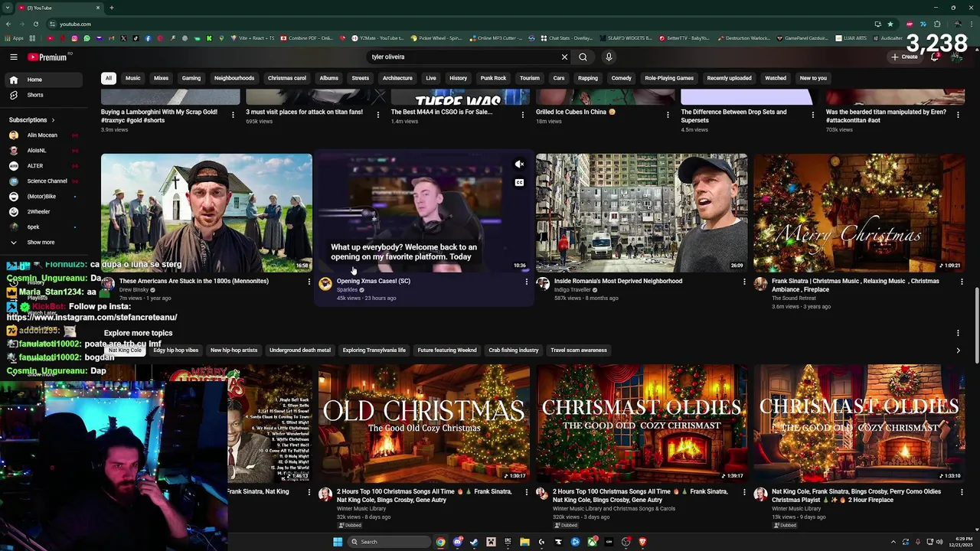Screen dimensions: 980x551
Task: Open the browser extensions puzzle icon
Action: (937, 24)
